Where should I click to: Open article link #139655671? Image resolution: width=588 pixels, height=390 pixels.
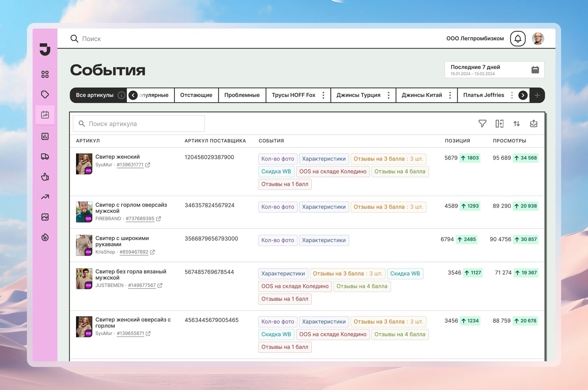pos(131,334)
